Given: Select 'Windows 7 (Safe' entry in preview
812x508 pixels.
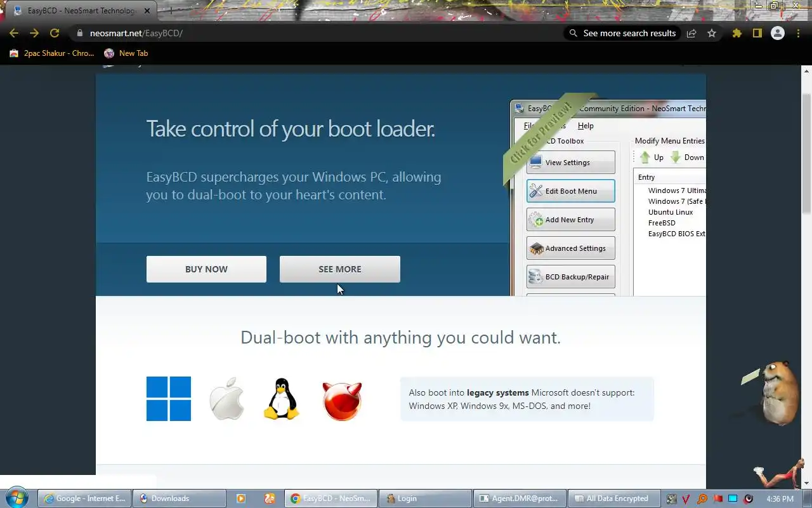Looking at the screenshot, I should point(677,201).
